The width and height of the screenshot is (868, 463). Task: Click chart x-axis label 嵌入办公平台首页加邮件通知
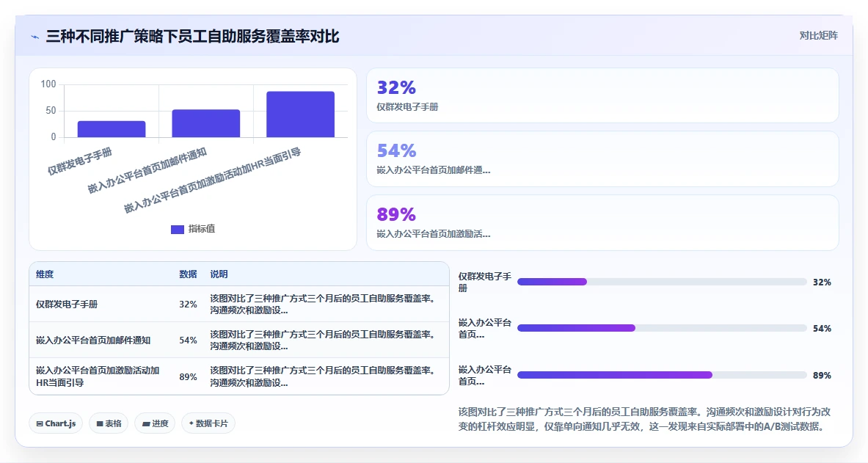147,170
